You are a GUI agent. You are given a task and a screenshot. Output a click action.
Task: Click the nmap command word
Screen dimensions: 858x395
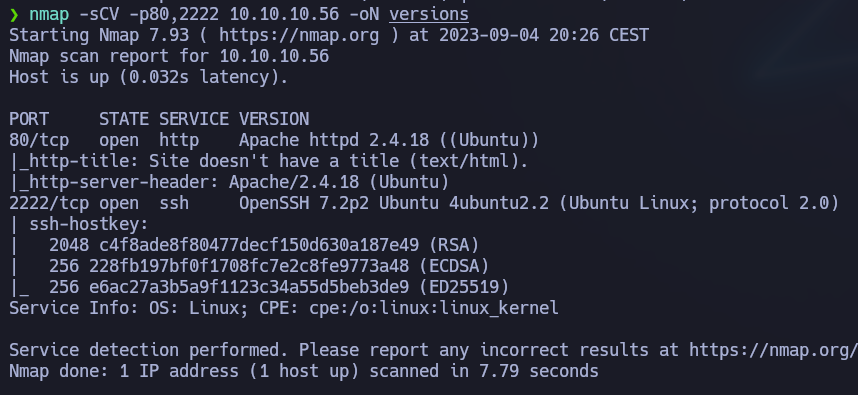(49, 15)
